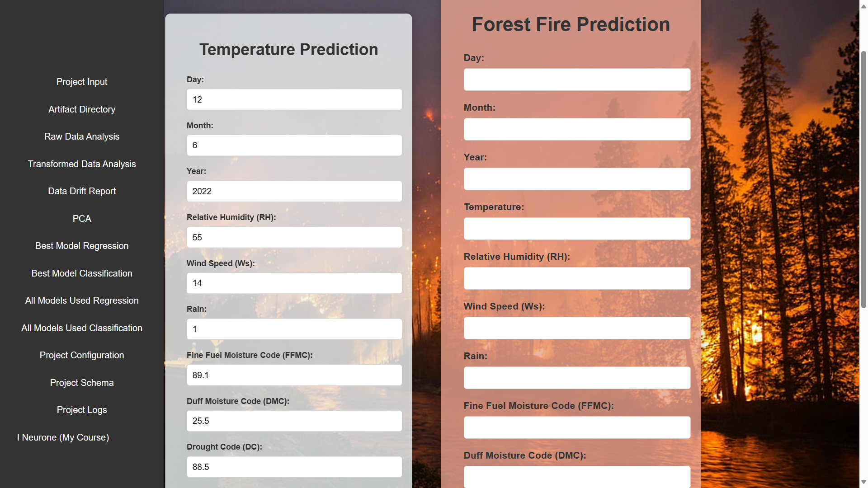Screen dimensions: 868x488
Task: Click the Day input in Temperature Prediction
Action: coord(294,99)
